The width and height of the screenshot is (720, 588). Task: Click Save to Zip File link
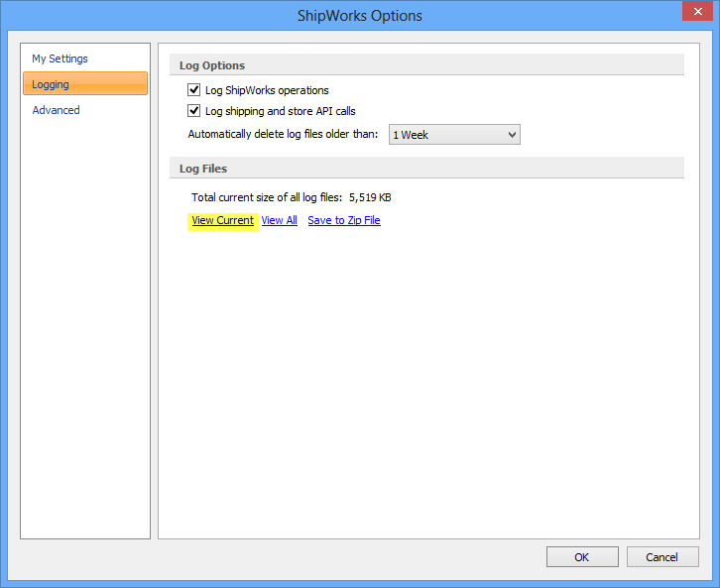(x=344, y=220)
